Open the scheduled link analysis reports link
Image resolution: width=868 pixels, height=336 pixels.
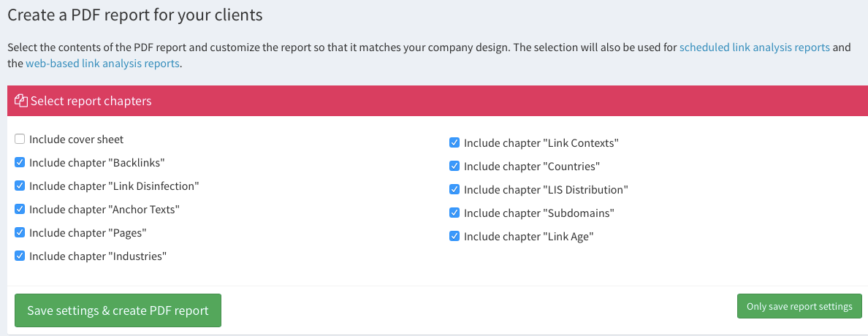coord(754,47)
